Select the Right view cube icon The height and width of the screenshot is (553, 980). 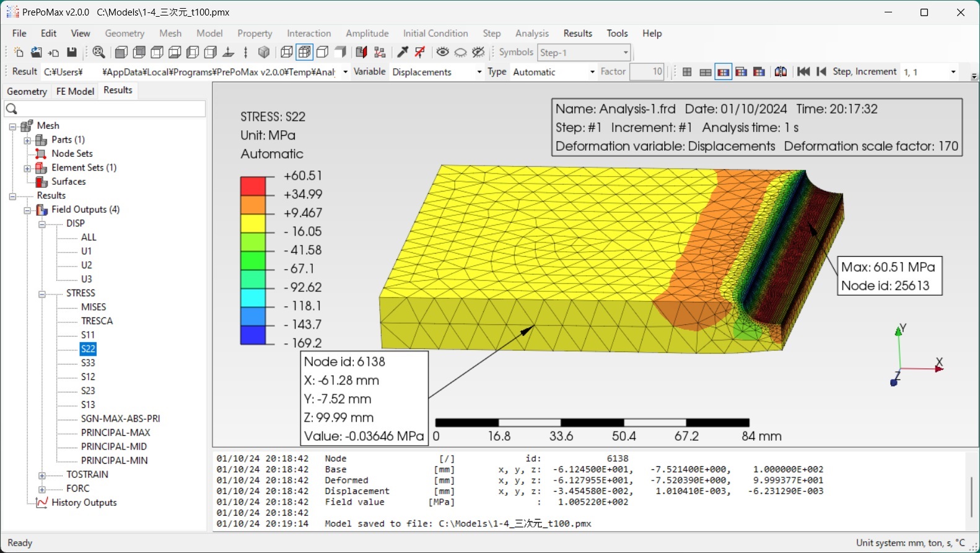[x=211, y=52]
